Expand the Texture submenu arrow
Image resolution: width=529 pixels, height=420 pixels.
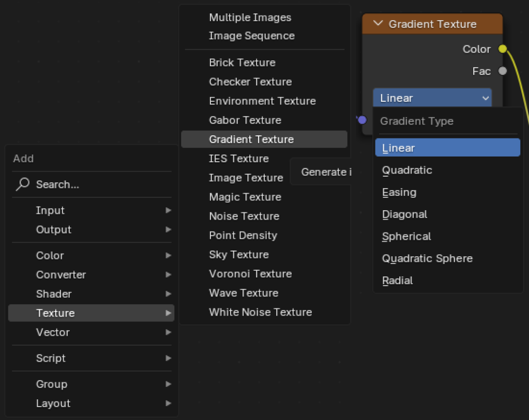(x=168, y=313)
